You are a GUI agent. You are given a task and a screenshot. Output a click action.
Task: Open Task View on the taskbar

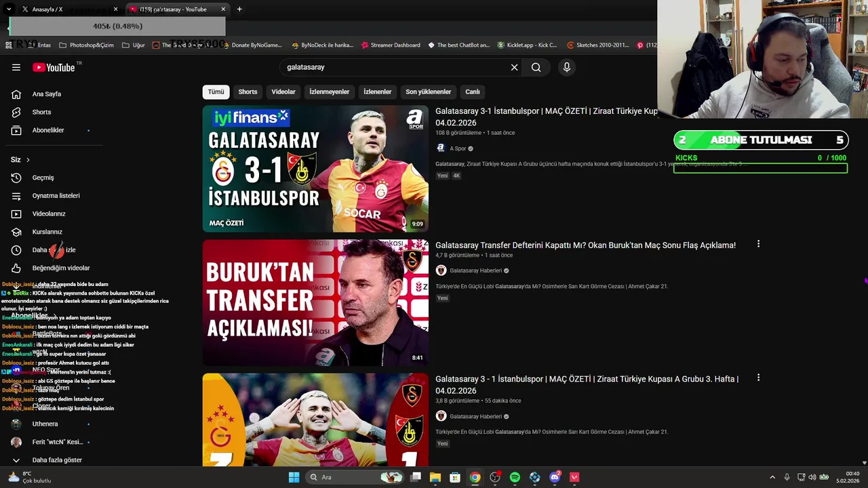click(416, 477)
